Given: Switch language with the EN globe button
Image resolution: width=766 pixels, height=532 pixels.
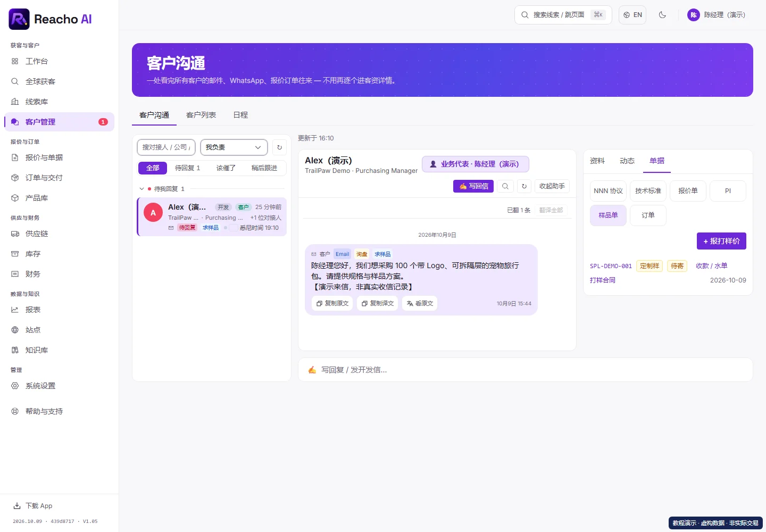Looking at the screenshot, I should 632,15.
